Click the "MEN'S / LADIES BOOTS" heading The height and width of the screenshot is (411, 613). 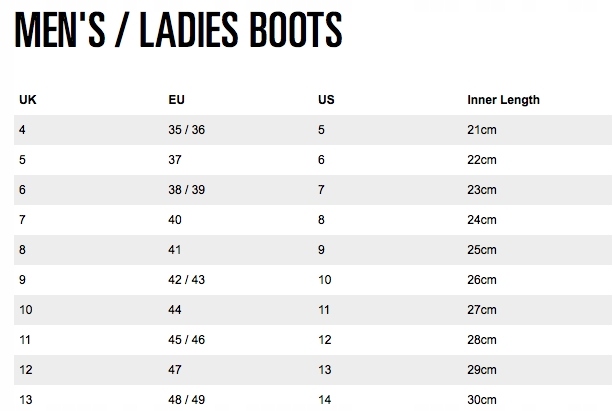178,32
